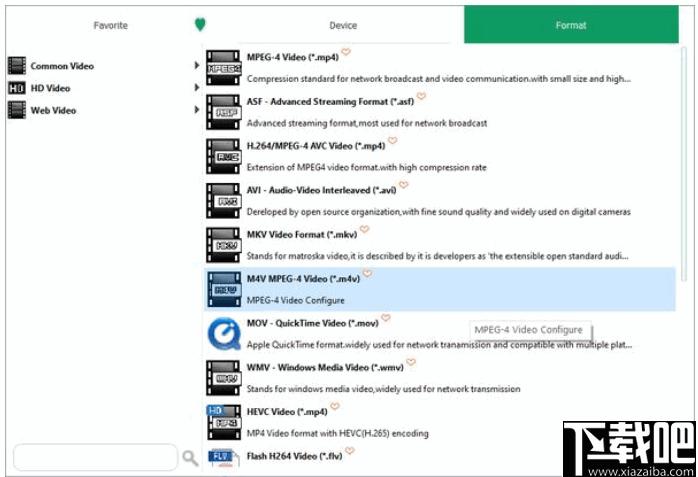Favorite the MPEG-4 Video (*.mp4) heart
Screen dimensions: 698x477
tap(346, 52)
